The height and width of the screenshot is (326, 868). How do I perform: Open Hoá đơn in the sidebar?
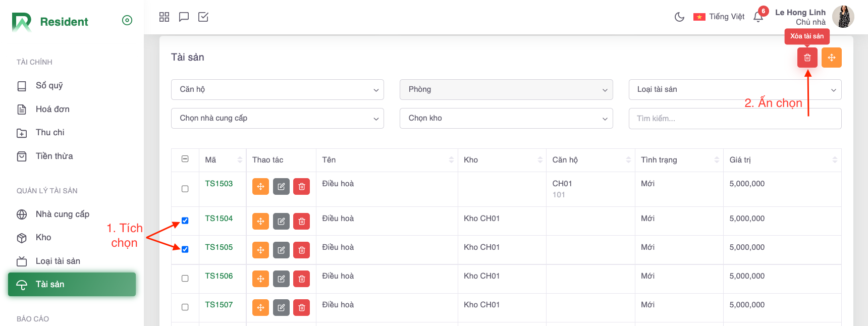tap(52, 109)
